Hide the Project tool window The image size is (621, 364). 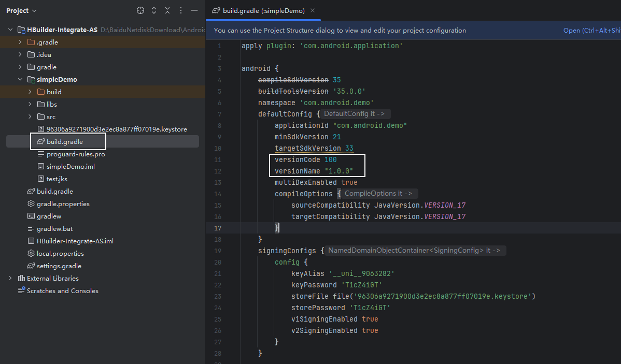194,10
